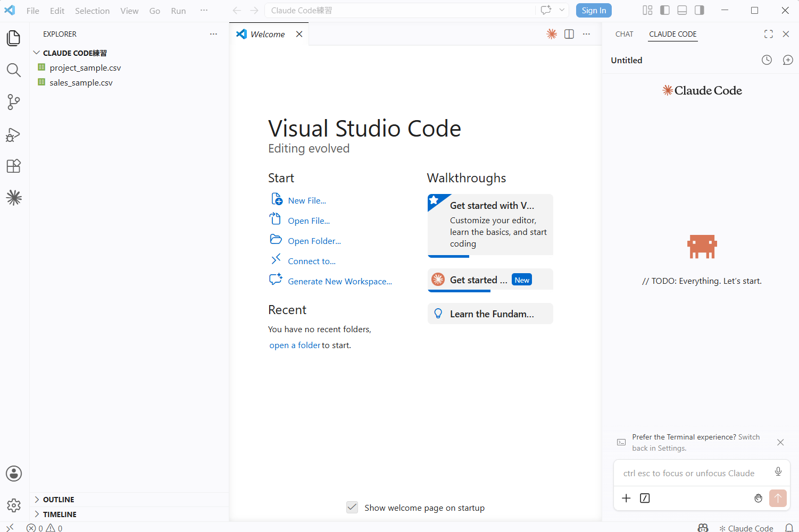Image resolution: width=799 pixels, height=532 pixels.
Task: Click the Claude Code status bar entry
Action: point(746,528)
